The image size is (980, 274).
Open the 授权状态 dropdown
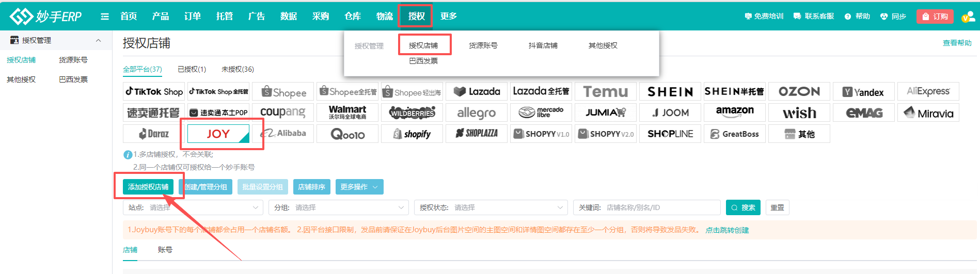tap(491, 207)
